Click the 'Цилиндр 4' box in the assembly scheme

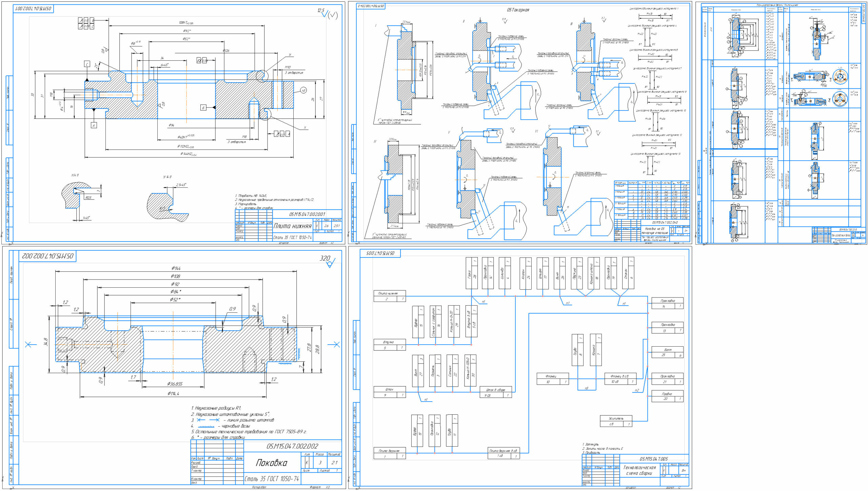click(505, 273)
